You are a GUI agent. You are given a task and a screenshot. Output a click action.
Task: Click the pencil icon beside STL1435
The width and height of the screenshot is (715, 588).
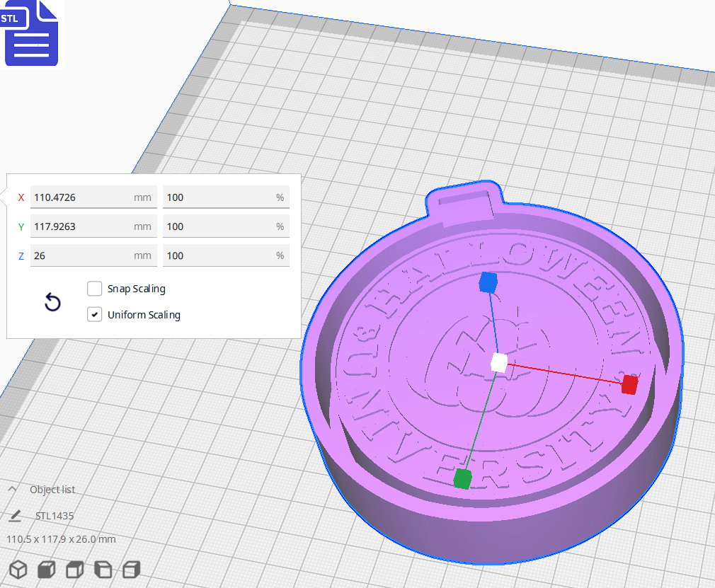pos(14,516)
